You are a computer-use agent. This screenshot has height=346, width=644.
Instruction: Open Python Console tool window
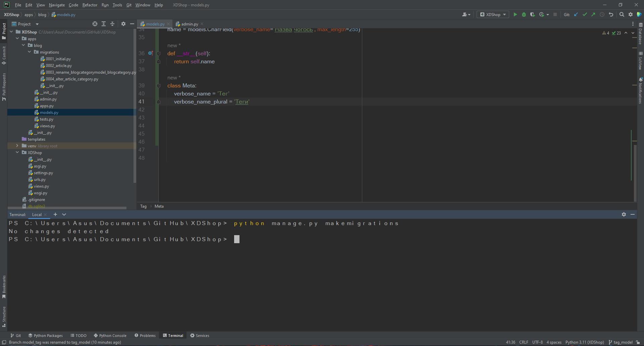[110, 336]
